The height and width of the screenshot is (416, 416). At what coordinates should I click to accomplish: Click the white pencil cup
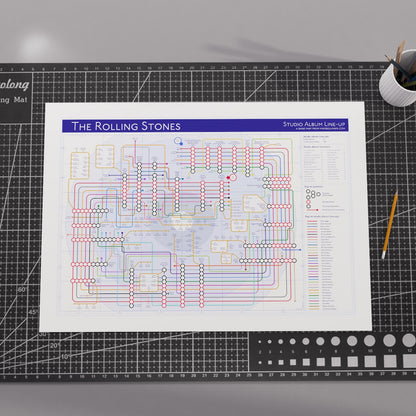pos(398,78)
